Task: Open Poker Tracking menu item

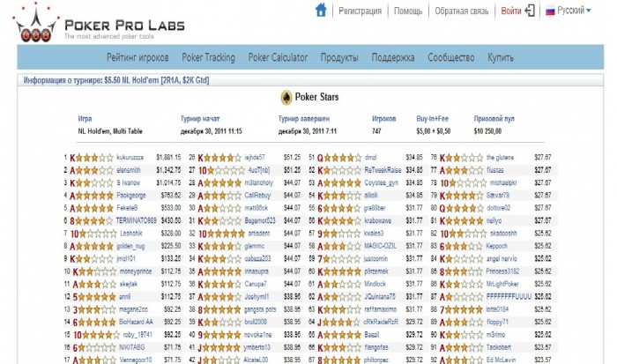Action: coord(208,57)
